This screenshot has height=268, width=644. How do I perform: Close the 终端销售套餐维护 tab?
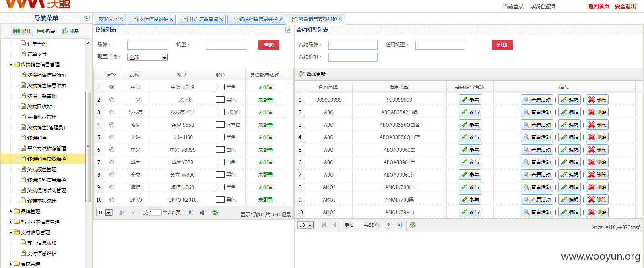(x=340, y=19)
